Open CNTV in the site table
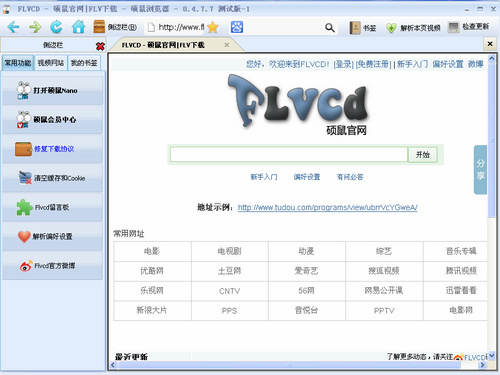The height and width of the screenshot is (375, 500). (x=229, y=291)
